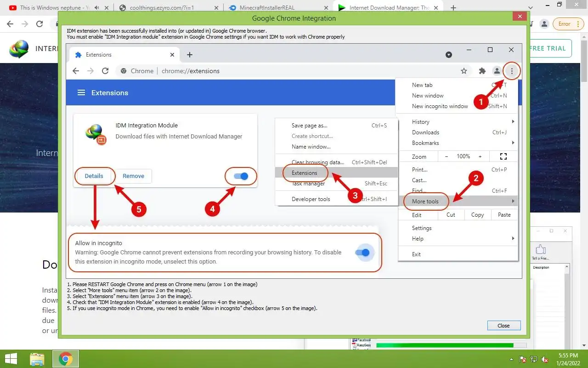
Task: Close the MinecraftInstallerREAL tab
Action: click(x=326, y=8)
